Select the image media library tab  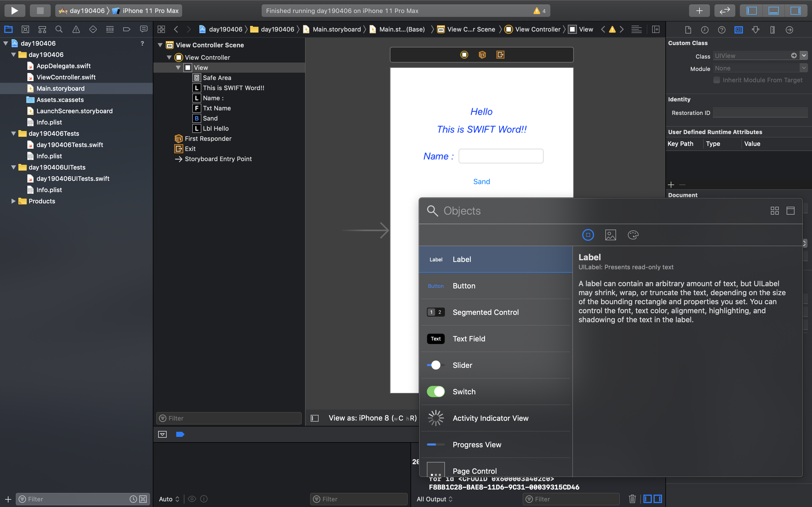pyautogui.click(x=610, y=235)
